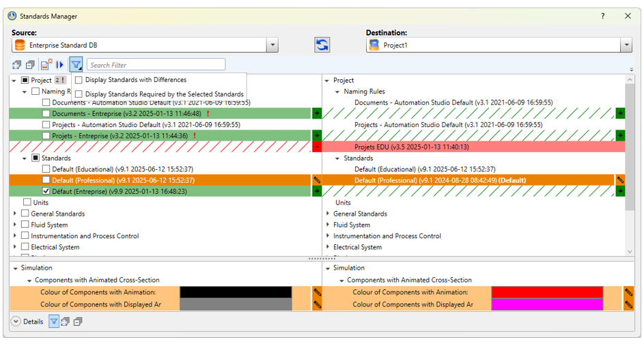644x344 pixels.
Task: Click the blue filter funnel toolbar button
Action: point(76,66)
